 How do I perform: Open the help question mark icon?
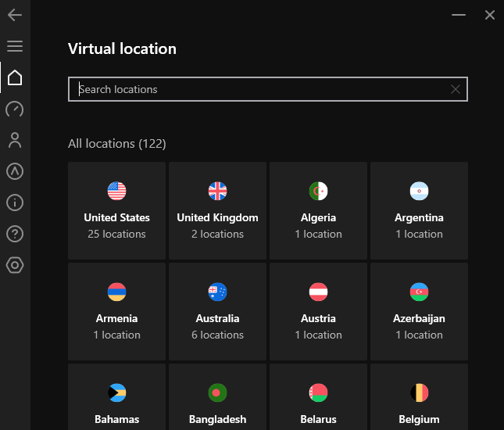pos(15,234)
